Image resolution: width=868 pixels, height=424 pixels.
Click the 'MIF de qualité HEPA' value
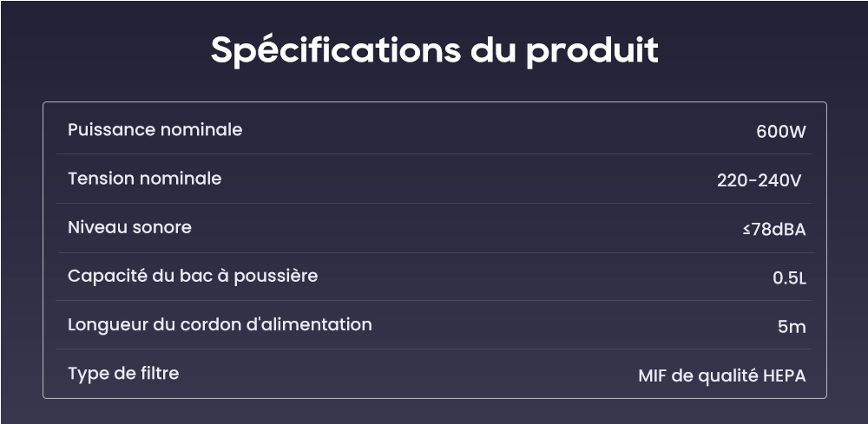[x=722, y=376]
